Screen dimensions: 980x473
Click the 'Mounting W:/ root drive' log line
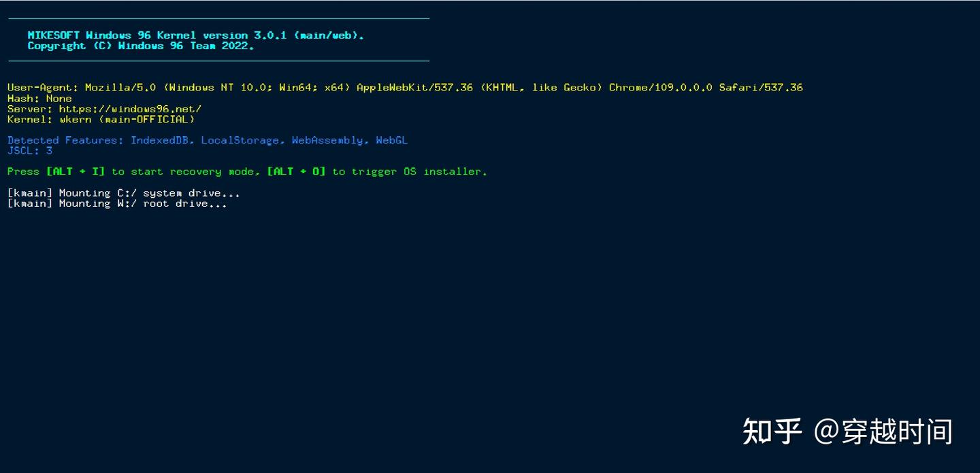click(x=117, y=203)
